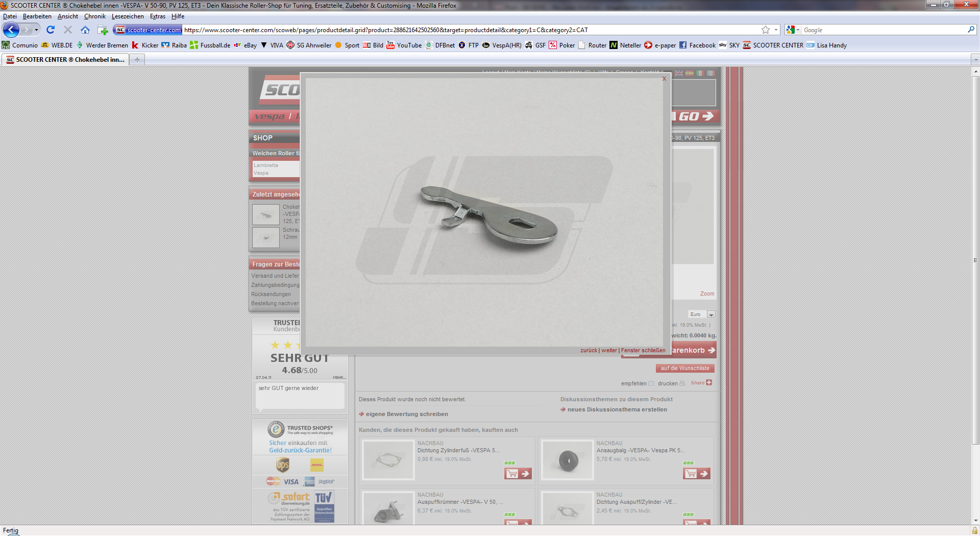Open the e-paper bookmark
This screenshot has width=980, height=536.
[660, 45]
